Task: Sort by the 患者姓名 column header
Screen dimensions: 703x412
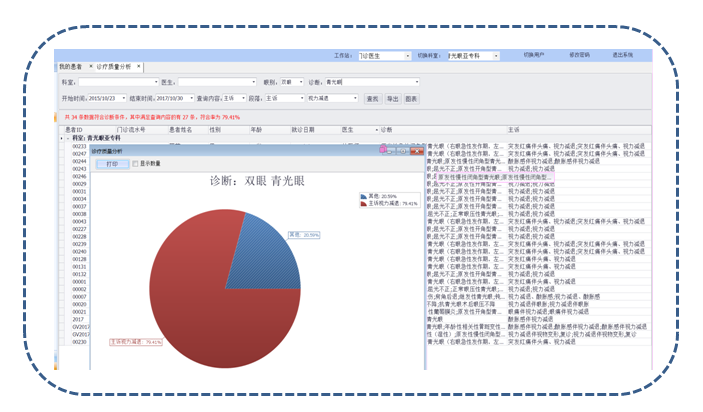Action: pos(180,130)
